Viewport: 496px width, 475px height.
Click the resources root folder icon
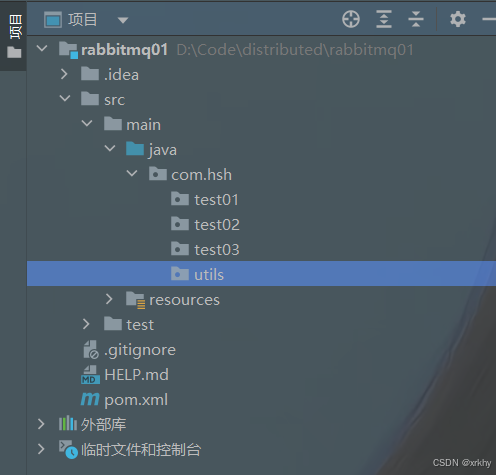tap(135, 300)
